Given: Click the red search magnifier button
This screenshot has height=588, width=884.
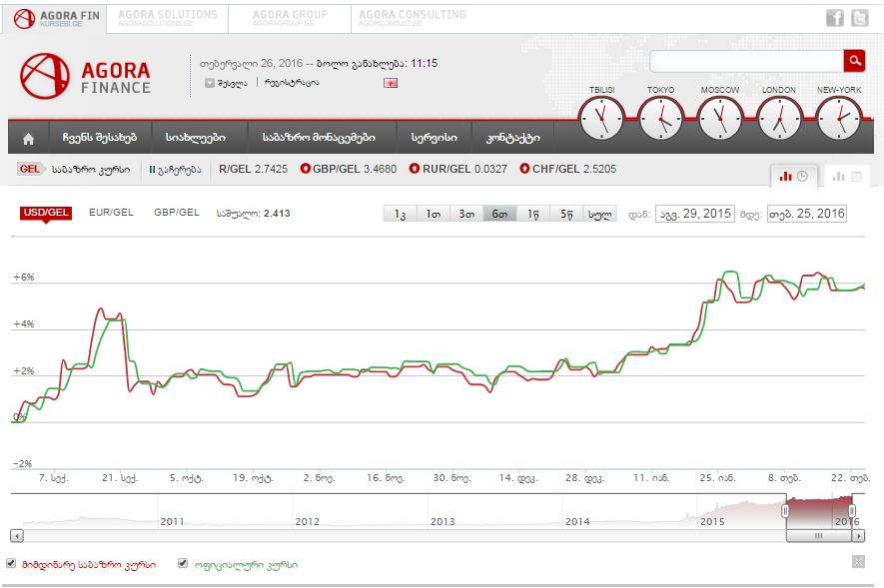Looking at the screenshot, I should click(854, 61).
